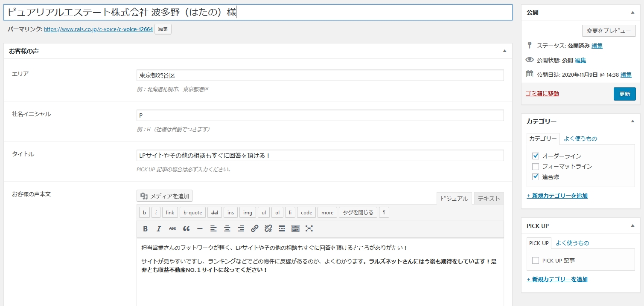Center-align text with the align center icon

[227, 229]
